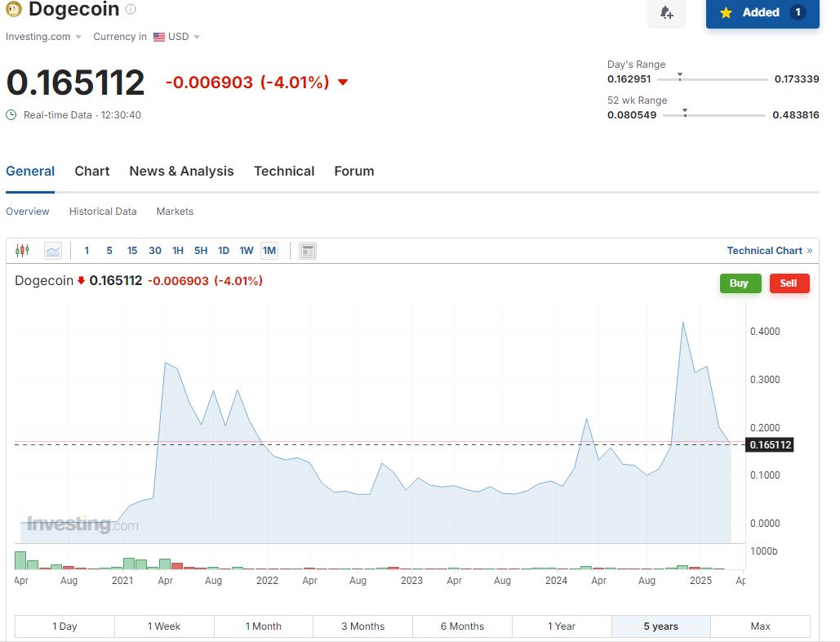Select the Overview sub-tab
This screenshot has height=642, width=840.
(x=27, y=212)
